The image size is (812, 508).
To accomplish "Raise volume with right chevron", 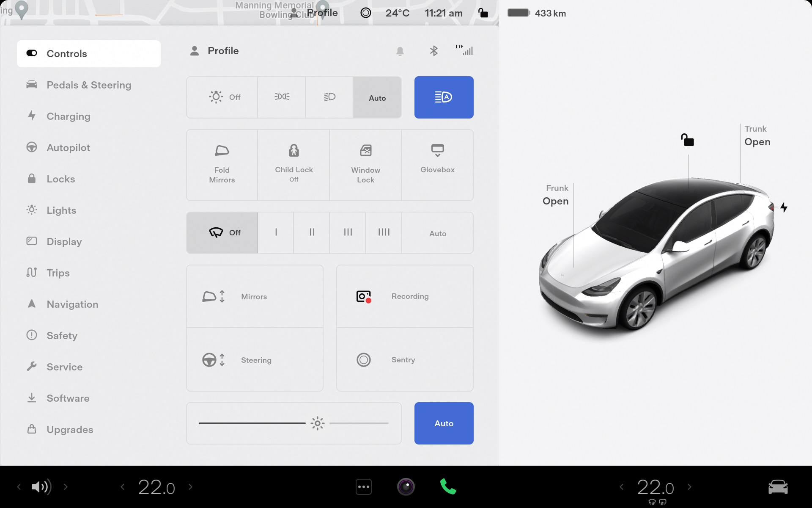I will click(66, 487).
